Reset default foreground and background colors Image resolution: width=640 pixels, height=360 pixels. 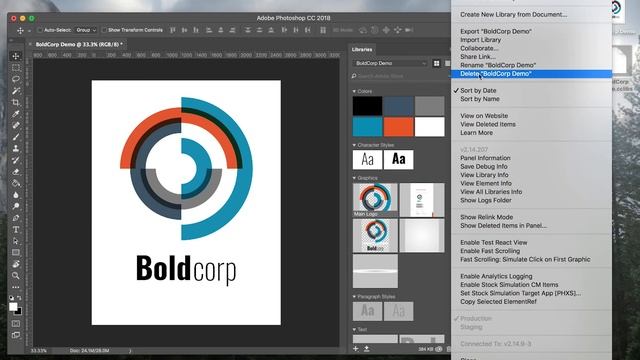(12, 298)
